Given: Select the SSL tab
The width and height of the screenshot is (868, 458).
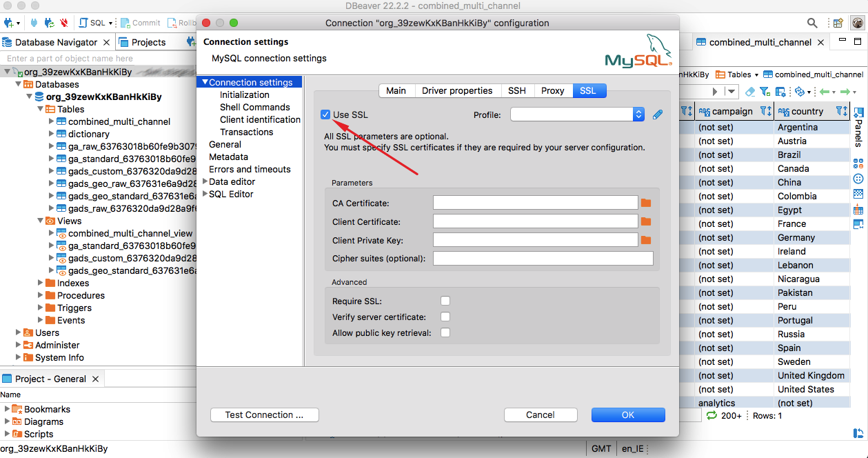Looking at the screenshot, I should [588, 90].
